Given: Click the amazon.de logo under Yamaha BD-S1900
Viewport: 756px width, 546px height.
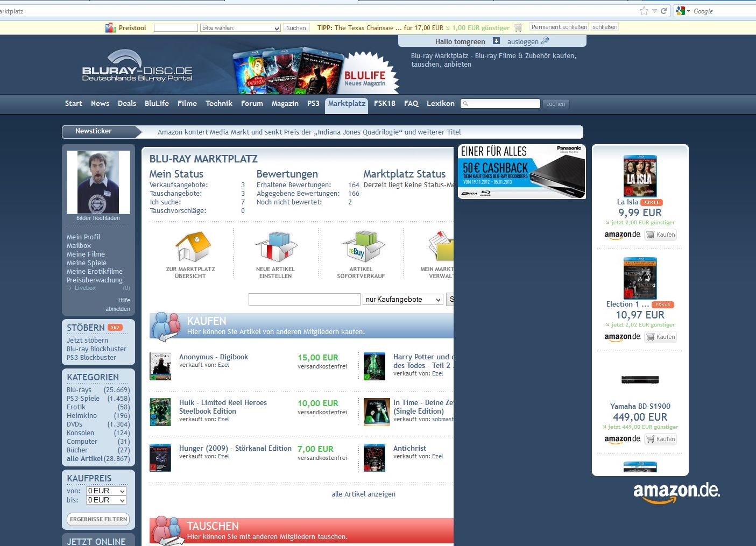Looking at the screenshot, I should coord(622,439).
